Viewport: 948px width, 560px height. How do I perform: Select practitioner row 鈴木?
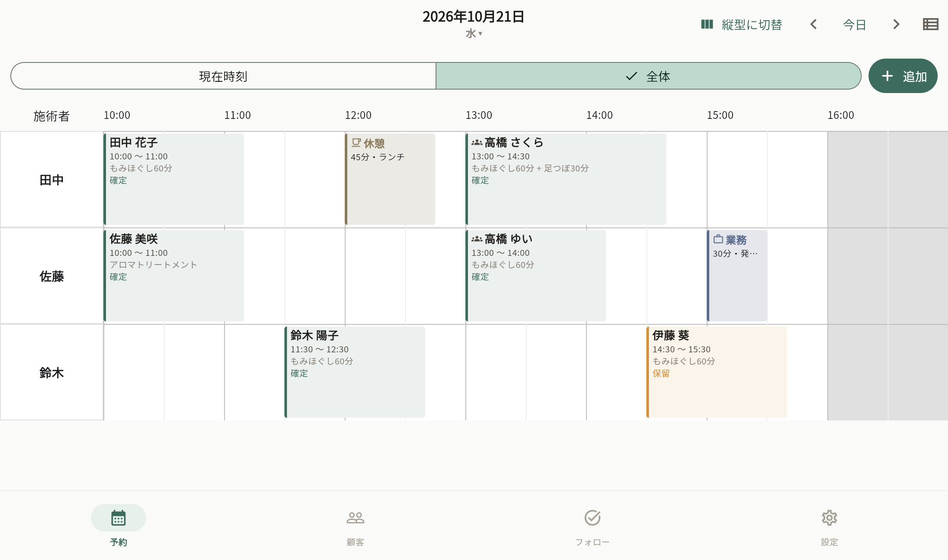pos(52,373)
